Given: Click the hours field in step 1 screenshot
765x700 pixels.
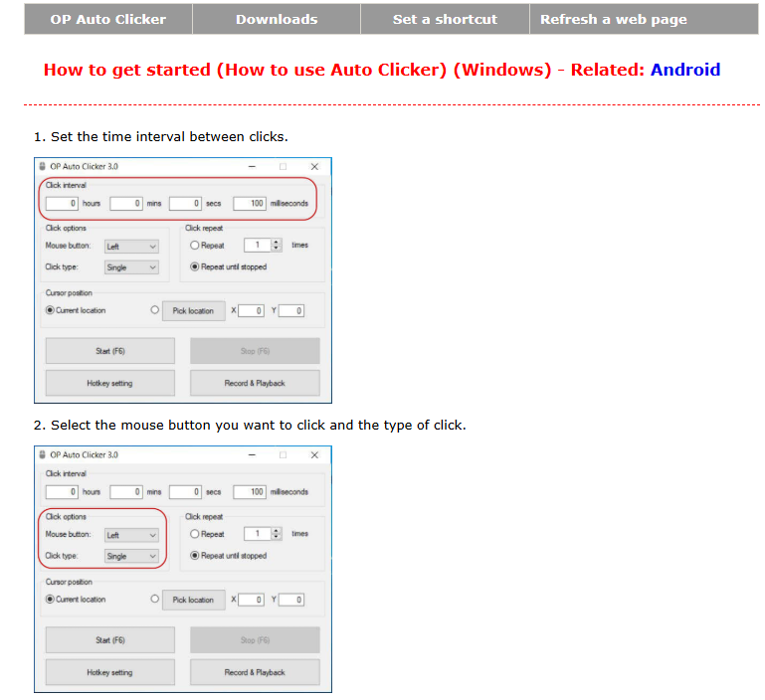Looking at the screenshot, I should pos(62,204).
